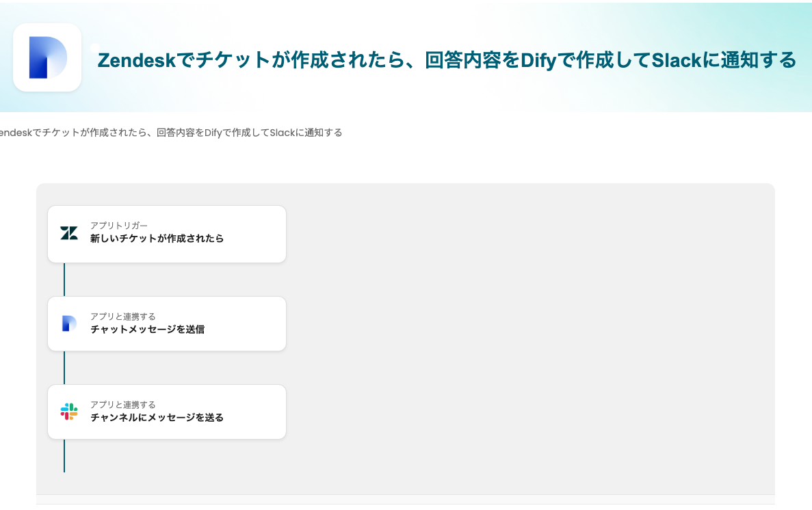The height and width of the screenshot is (510, 812).
Task: Open the チャットメッセージを送信 step title
Action: [x=147, y=330]
